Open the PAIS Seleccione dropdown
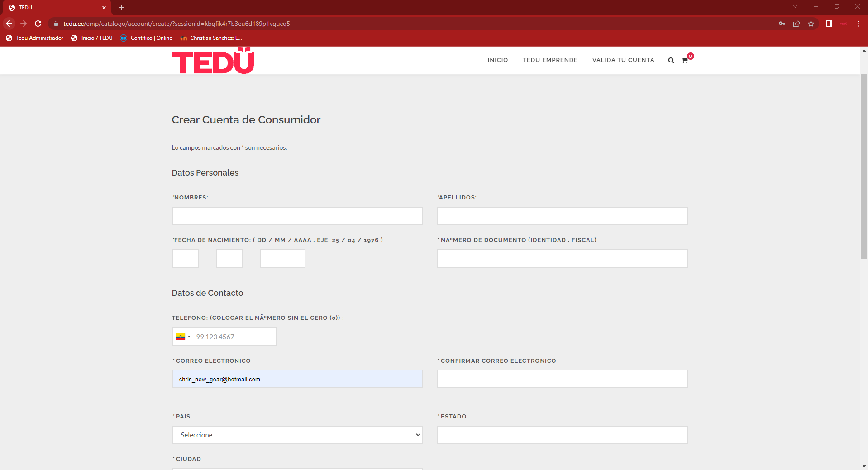Image resolution: width=868 pixels, height=470 pixels. (x=297, y=435)
